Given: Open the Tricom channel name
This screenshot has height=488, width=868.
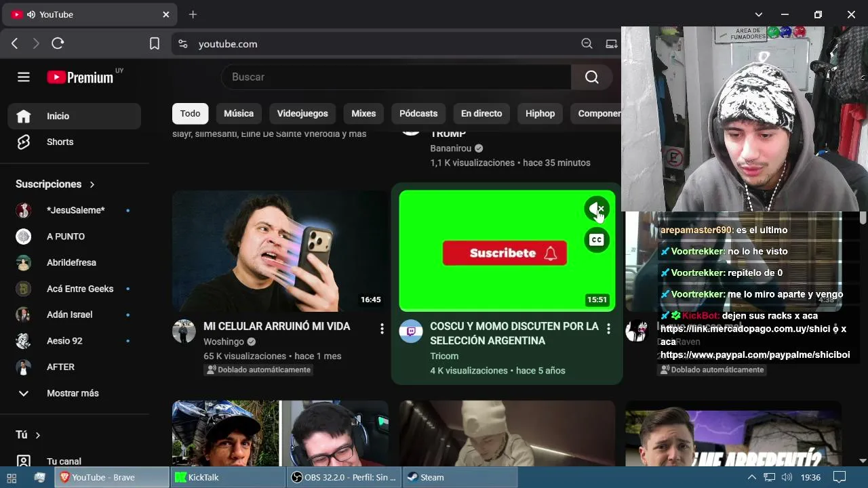Looking at the screenshot, I should pos(444,356).
